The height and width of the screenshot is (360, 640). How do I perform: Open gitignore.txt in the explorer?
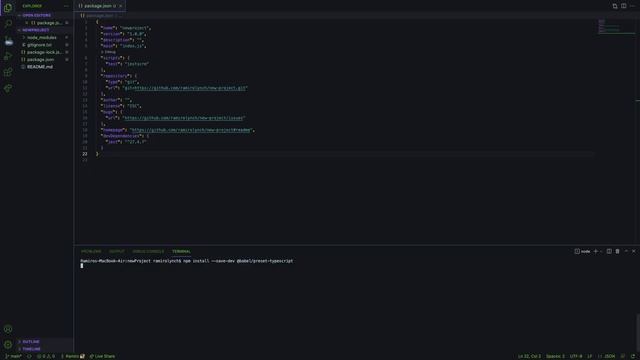39,45
